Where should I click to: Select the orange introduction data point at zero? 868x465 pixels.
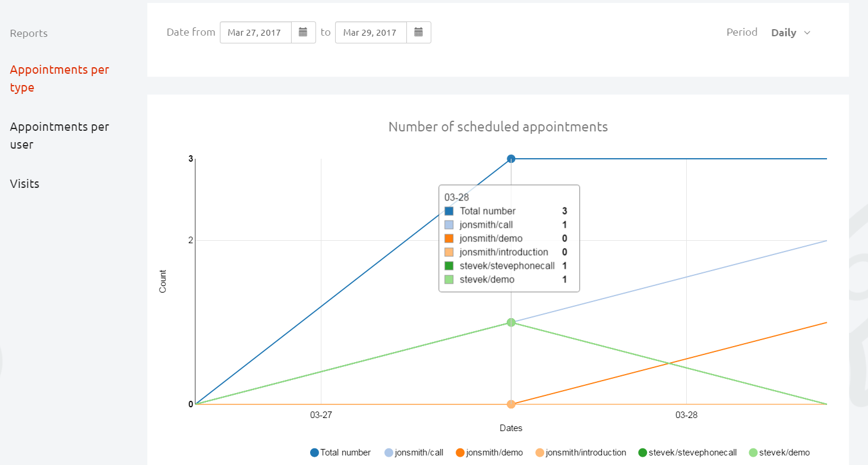click(x=511, y=404)
